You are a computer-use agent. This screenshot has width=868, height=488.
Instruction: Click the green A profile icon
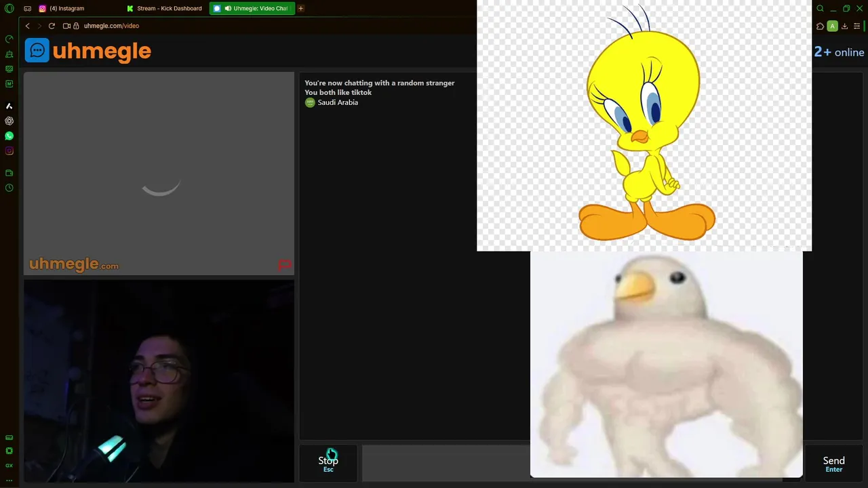(832, 26)
